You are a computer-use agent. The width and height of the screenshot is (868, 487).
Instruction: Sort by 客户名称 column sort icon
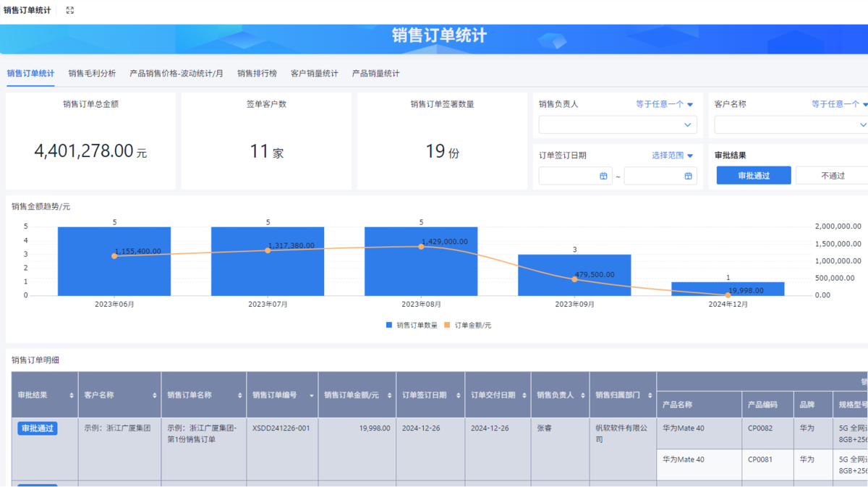tap(155, 396)
